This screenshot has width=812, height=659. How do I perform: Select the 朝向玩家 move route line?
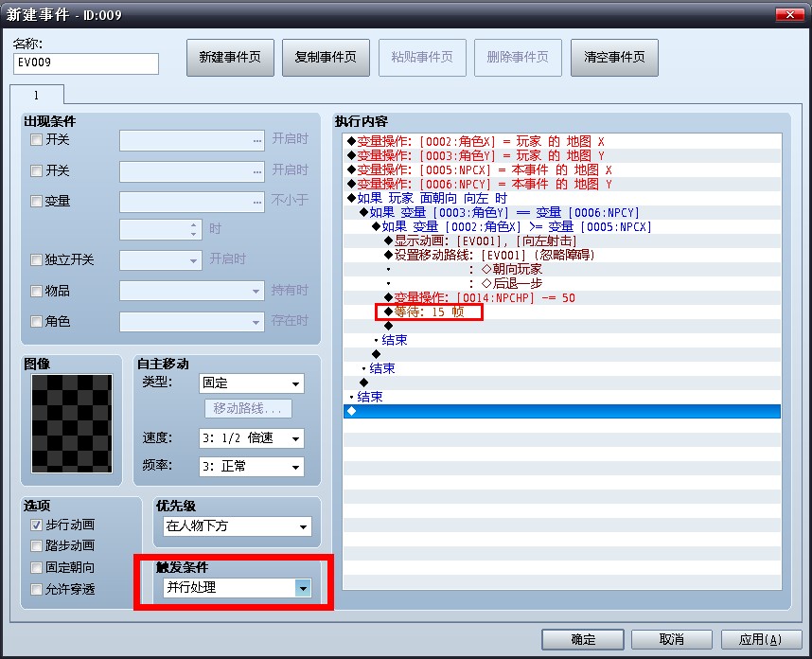[x=562, y=270]
